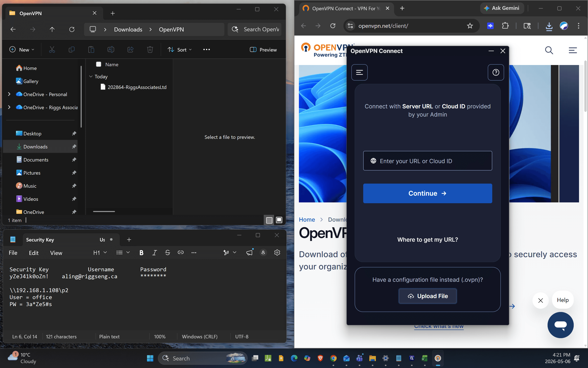Expand the OneDrive - Personal tree node
The height and width of the screenshot is (368, 588).
pyautogui.click(x=9, y=94)
